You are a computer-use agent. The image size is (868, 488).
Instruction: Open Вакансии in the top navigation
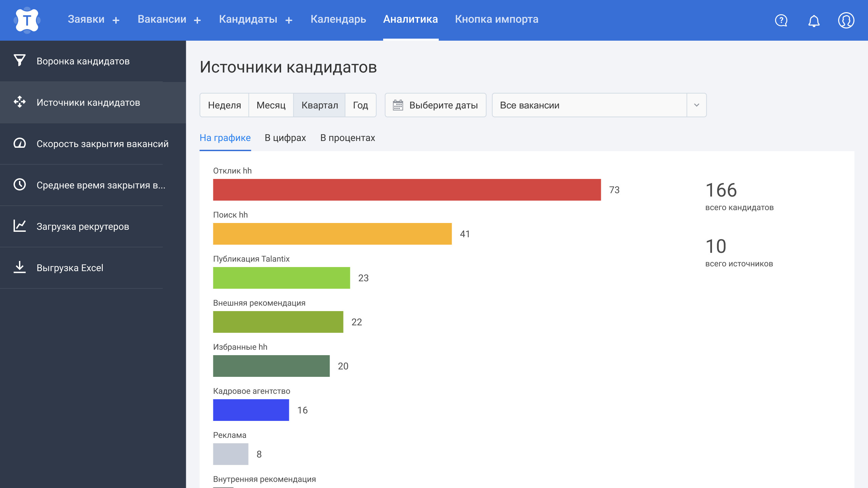[x=162, y=19]
